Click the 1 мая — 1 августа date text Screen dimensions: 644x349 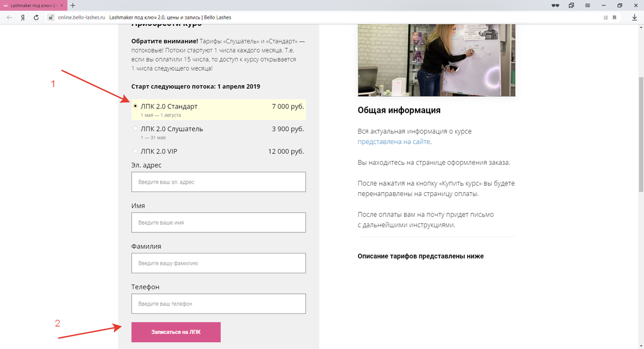[161, 115]
